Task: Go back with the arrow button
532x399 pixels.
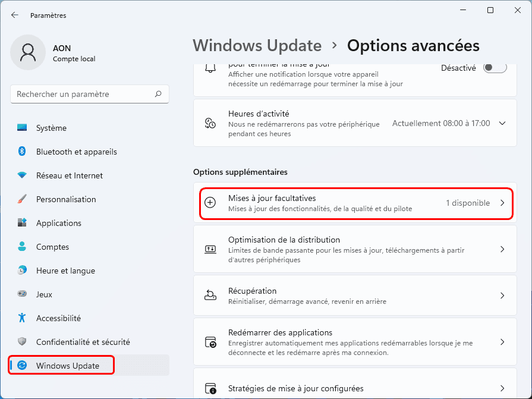Action: pos(15,15)
